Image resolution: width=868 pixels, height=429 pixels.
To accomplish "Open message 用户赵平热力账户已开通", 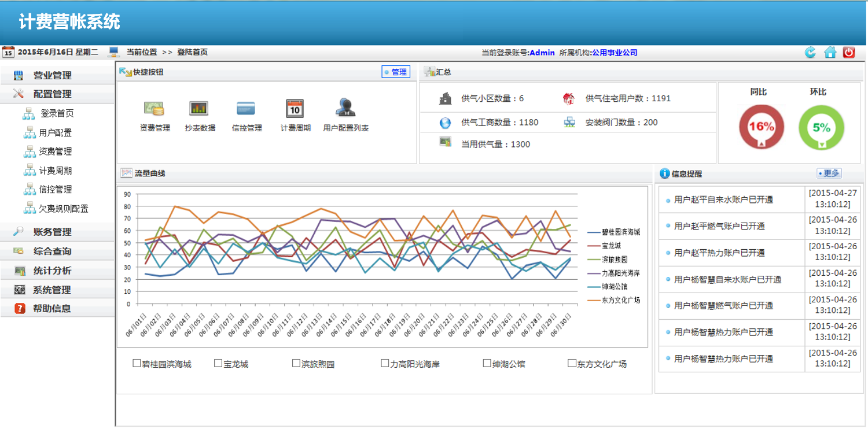I will (x=719, y=253).
